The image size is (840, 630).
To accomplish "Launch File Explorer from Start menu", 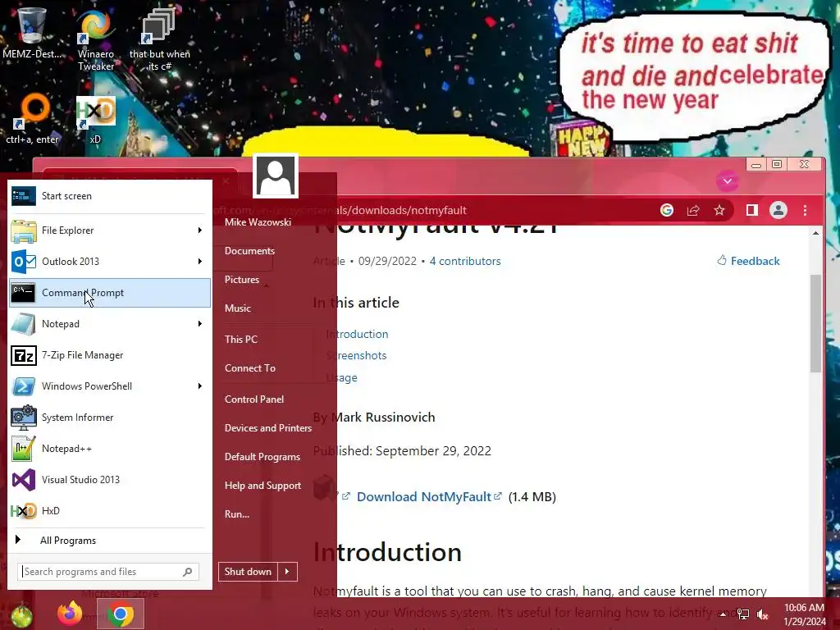I will [110, 231].
